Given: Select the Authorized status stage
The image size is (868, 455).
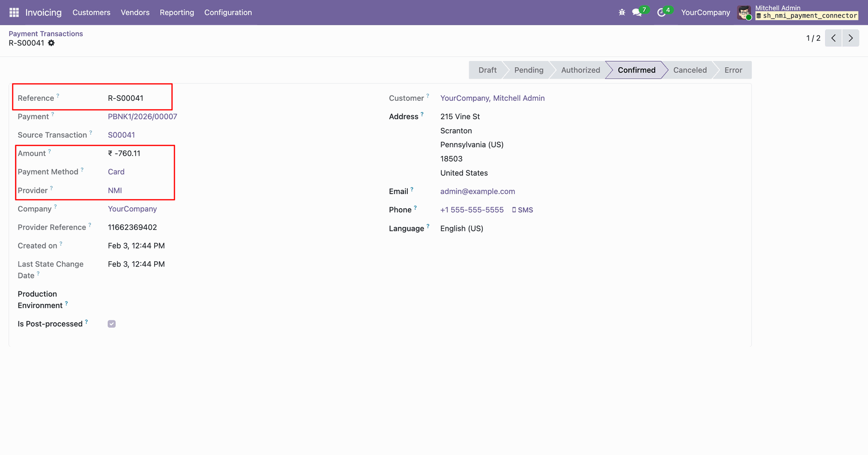Looking at the screenshot, I should 580,70.
